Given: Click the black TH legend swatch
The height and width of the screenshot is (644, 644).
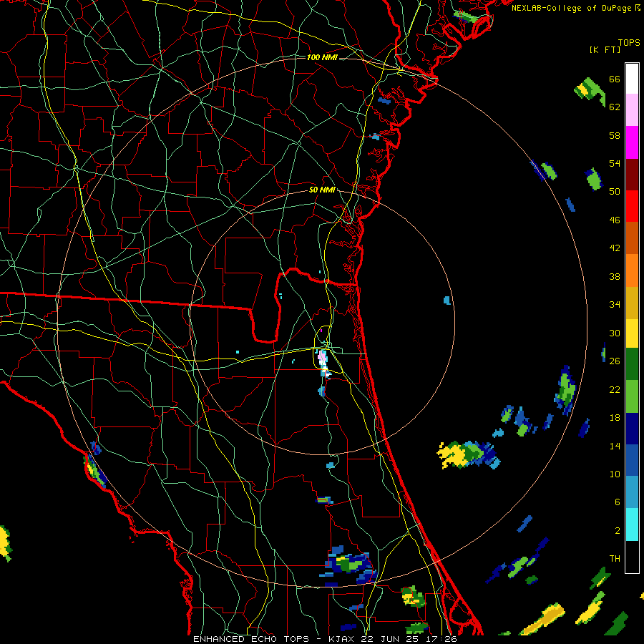Looking at the screenshot, I should point(632,557).
